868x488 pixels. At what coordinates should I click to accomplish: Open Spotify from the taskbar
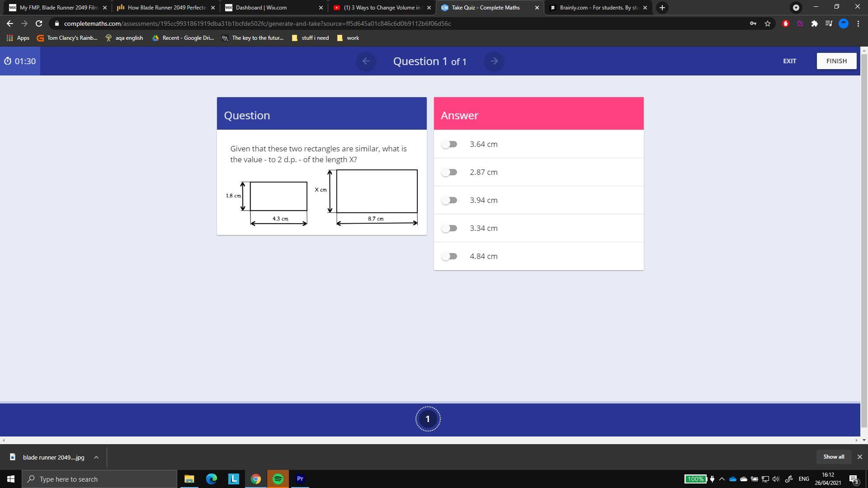click(x=278, y=479)
